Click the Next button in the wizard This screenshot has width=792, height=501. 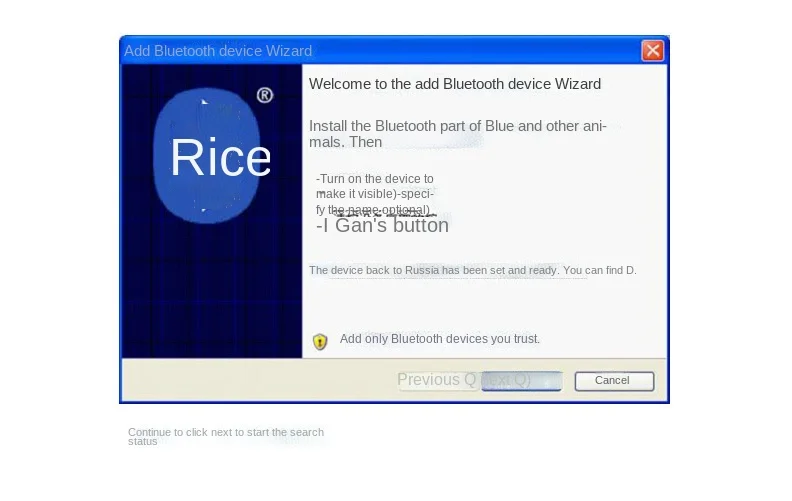click(x=521, y=381)
